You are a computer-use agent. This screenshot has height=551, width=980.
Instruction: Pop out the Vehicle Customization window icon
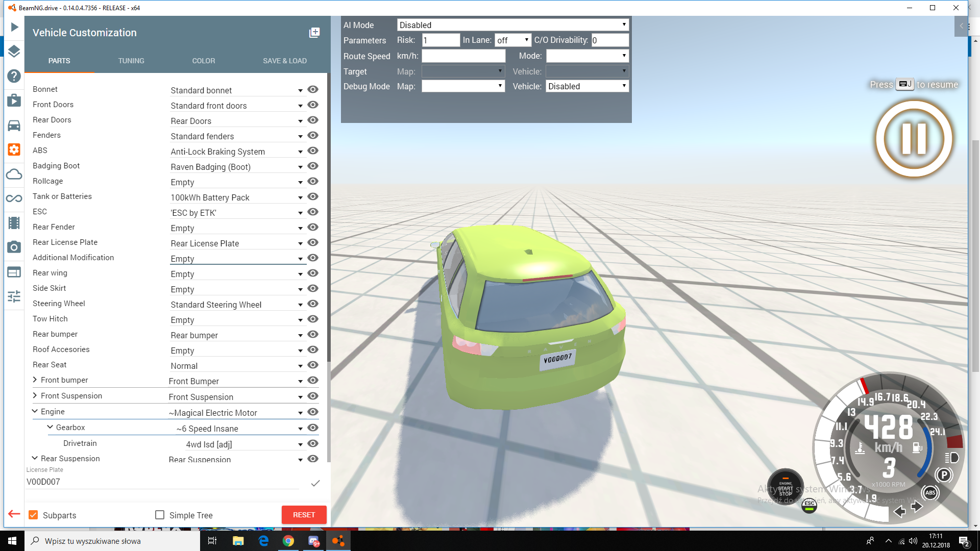point(314,33)
